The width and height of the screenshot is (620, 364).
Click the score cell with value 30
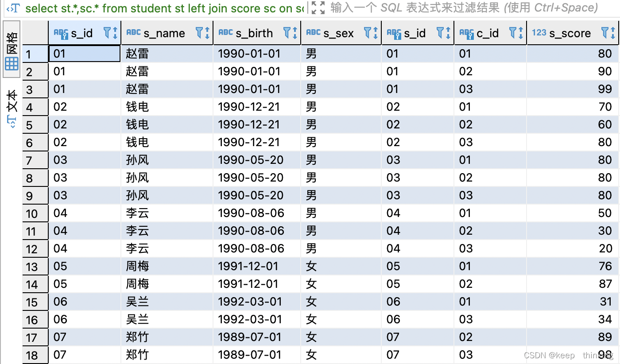(x=573, y=231)
